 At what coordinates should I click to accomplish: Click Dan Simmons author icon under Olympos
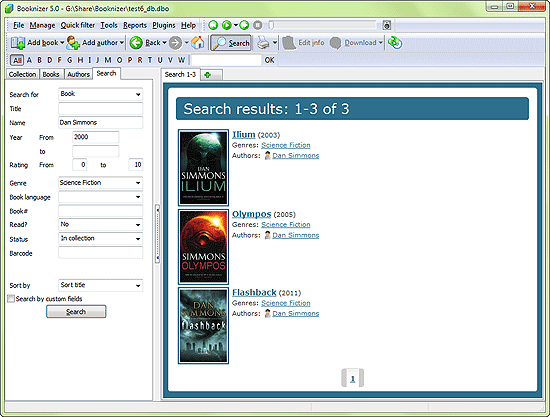pos(267,235)
